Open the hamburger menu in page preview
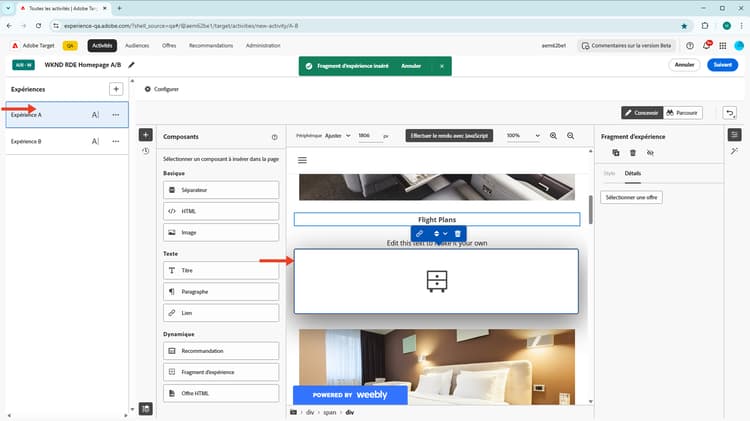The height and width of the screenshot is (421, 750). pyautogui.click(x=302, y=160)
